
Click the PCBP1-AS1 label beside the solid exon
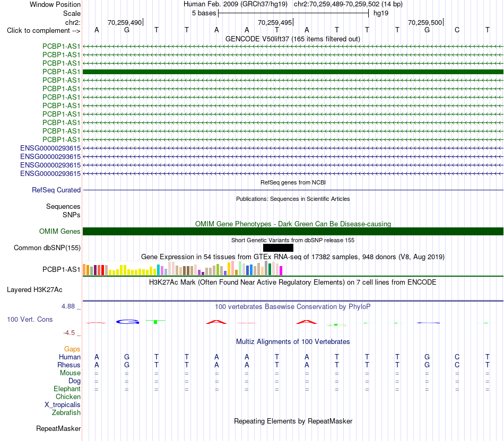tap(61, 72)
